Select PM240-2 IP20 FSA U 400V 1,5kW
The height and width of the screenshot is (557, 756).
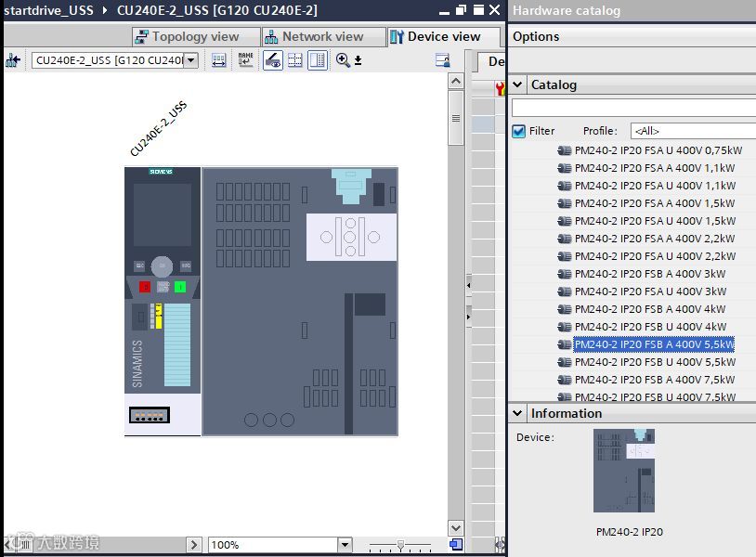coord(655,221)
